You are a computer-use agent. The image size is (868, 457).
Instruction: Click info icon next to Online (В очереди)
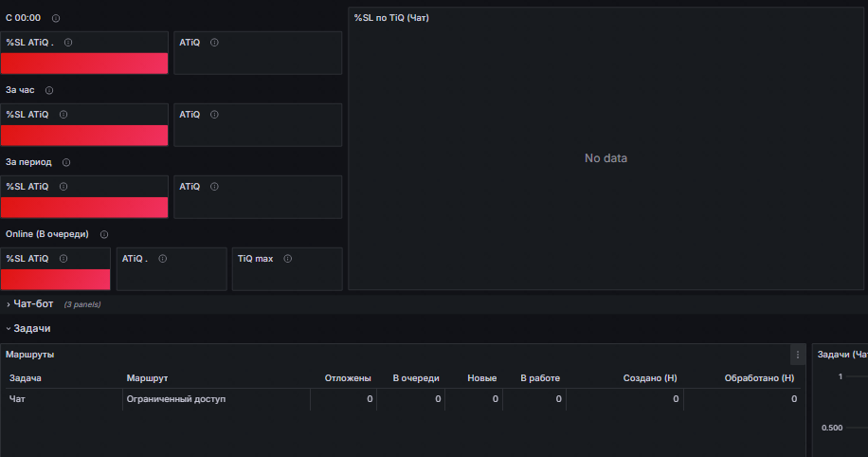(x=104, y=234)
